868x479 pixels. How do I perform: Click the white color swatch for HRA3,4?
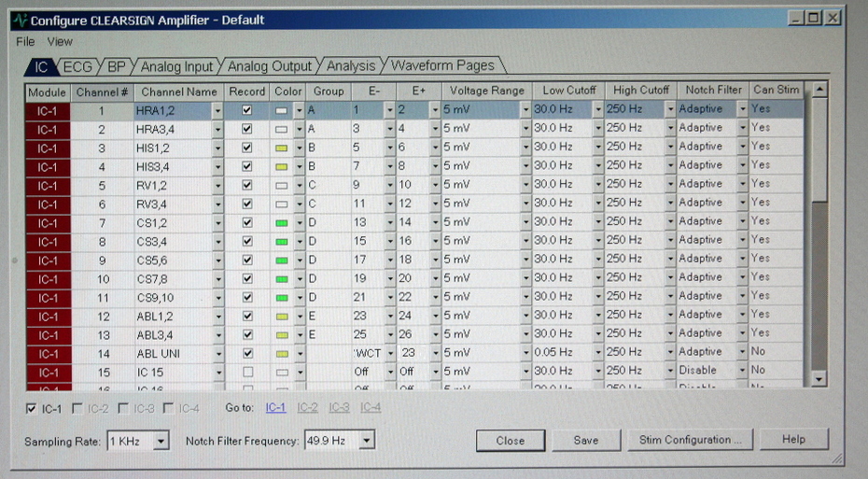(281, 130)
